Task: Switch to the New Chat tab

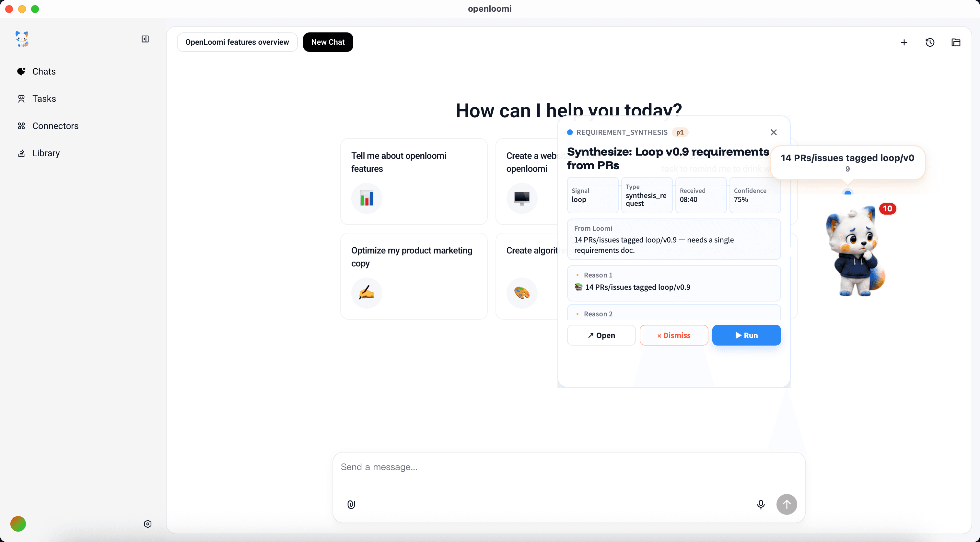Action: (x=328, y=42)
